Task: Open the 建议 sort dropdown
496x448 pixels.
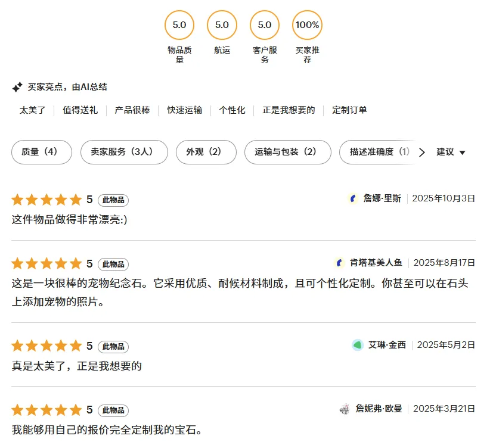Action: (x=451, y=152)
